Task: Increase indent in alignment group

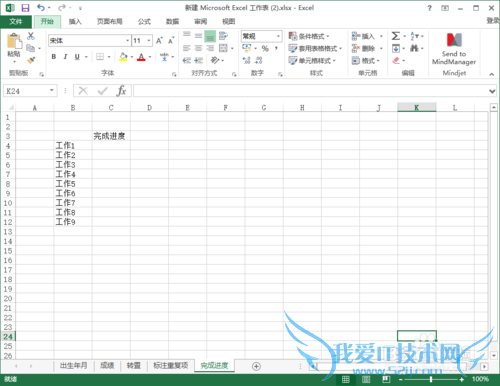Action: 199,60
